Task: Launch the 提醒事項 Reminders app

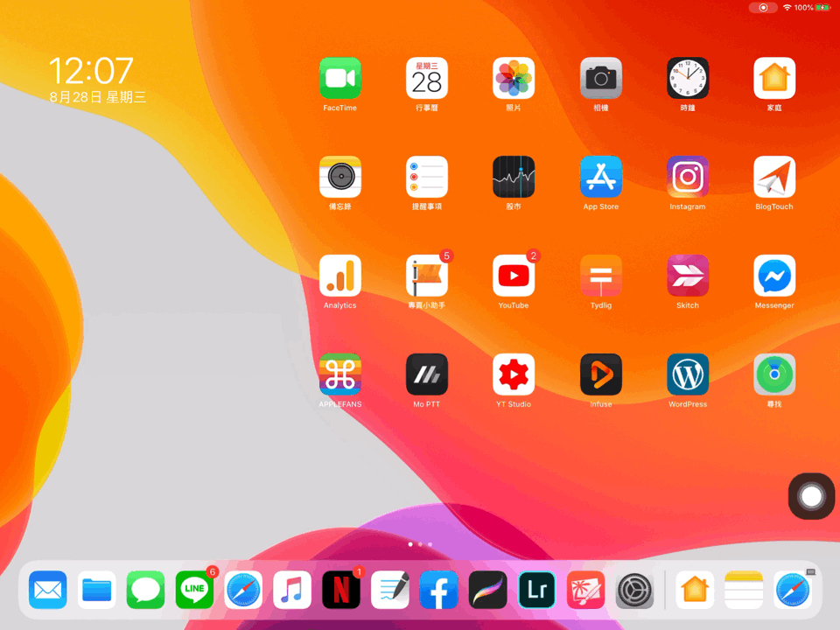Action: (426, 177)
